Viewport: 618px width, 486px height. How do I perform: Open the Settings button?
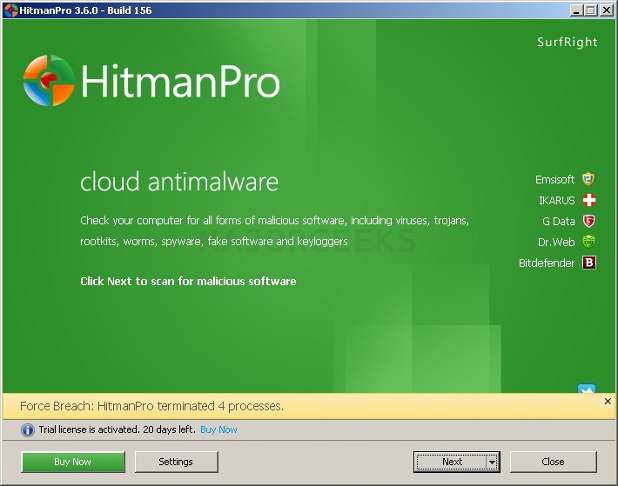[176, 462]
